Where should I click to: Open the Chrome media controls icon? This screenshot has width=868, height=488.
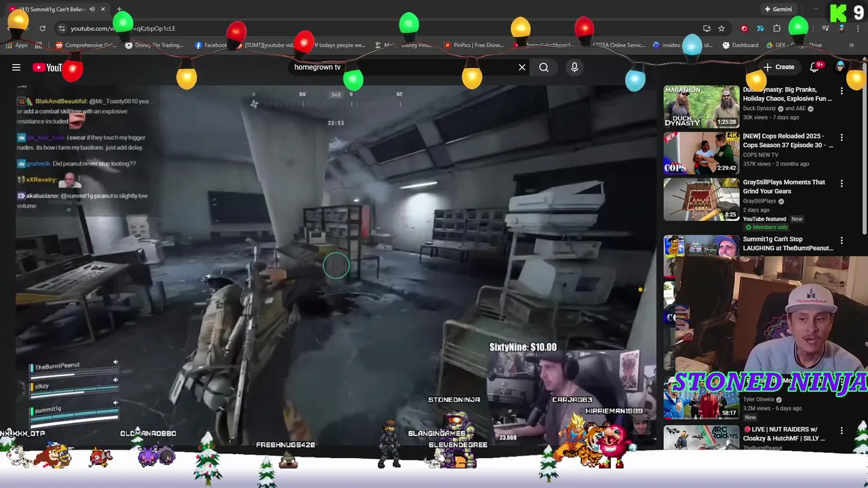click(825, 28)
